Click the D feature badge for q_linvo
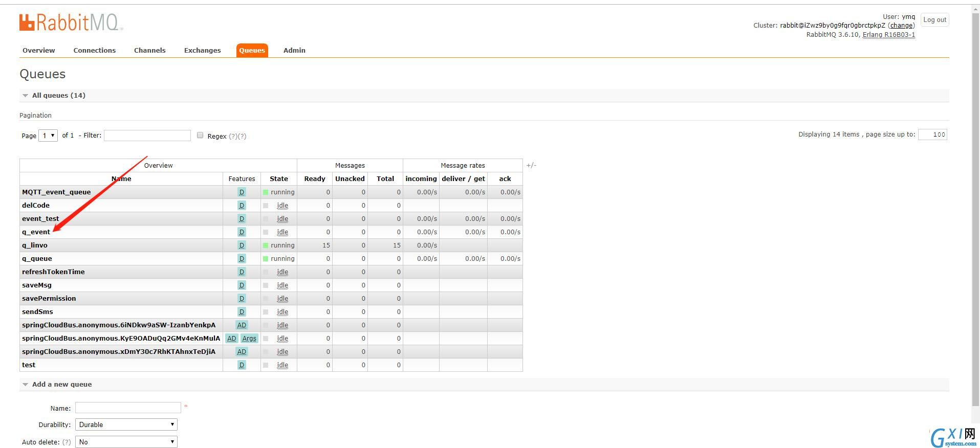980x448 pixels. [242, 245]
